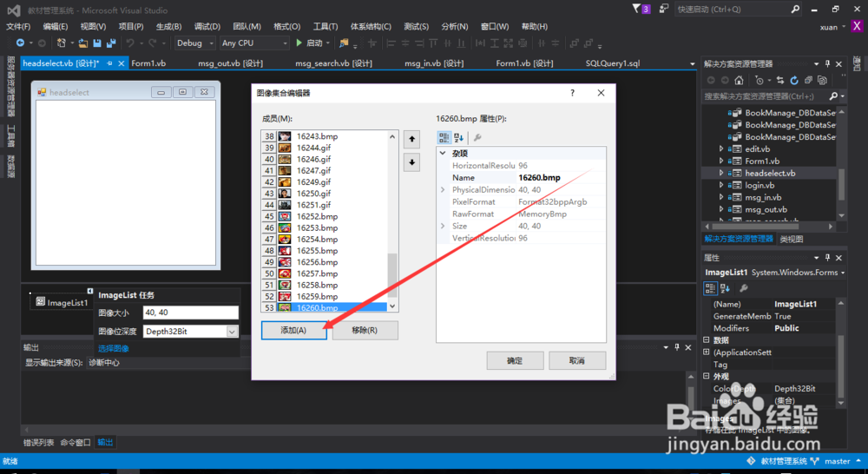
Task: Expand the Size property in dialog
Action: (443, 226)
